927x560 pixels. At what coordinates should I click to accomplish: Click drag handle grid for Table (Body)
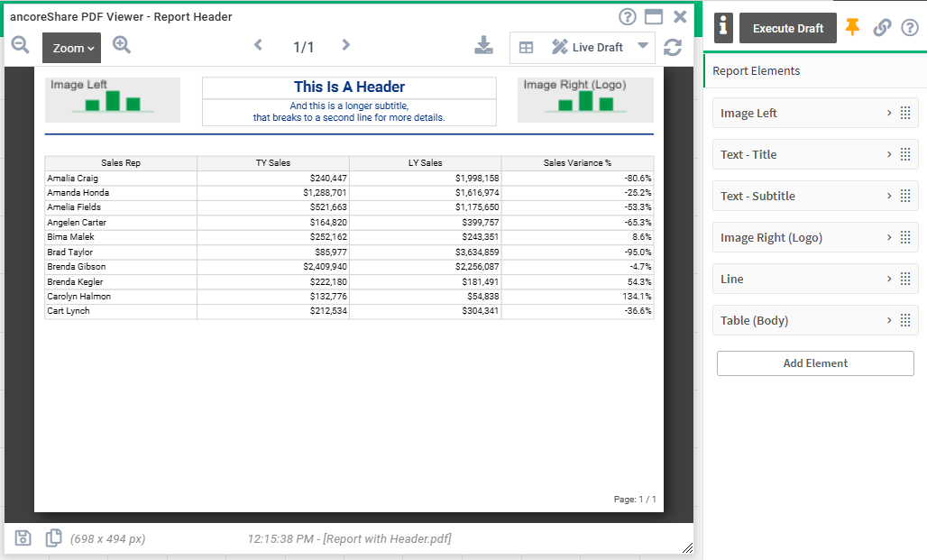905,320
